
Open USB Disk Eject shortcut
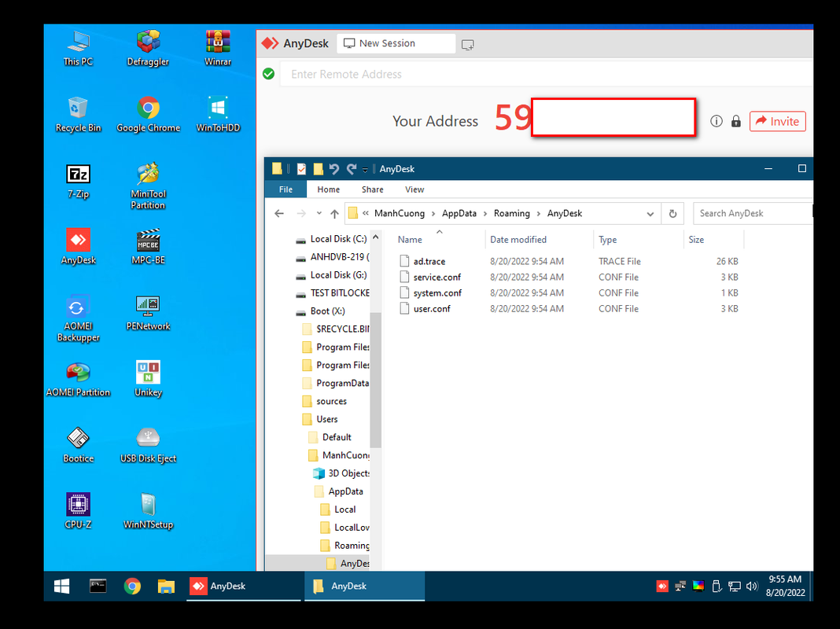(148, 445)
